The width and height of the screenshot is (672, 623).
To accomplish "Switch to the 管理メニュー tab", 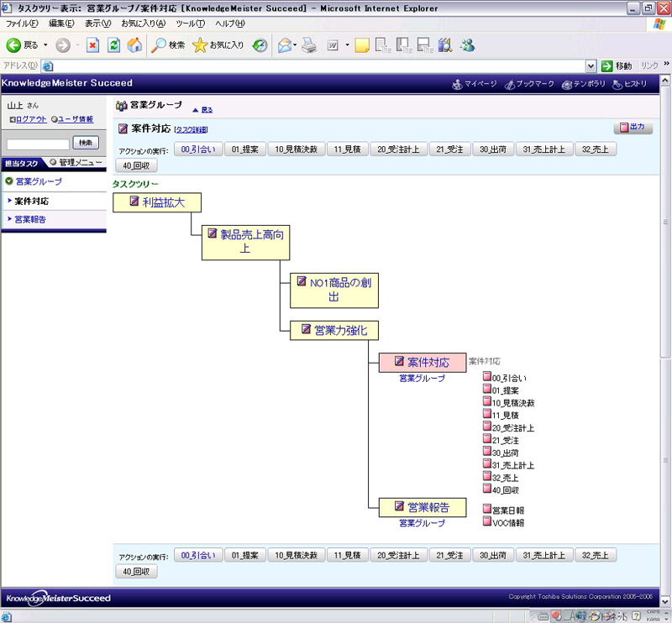I will coord(76,162).
